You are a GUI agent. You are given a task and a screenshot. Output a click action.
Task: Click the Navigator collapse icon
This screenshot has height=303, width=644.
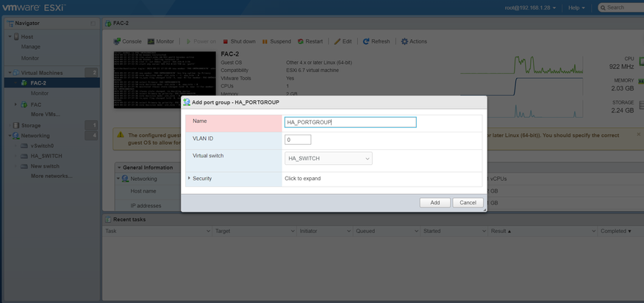coord(93,24)
